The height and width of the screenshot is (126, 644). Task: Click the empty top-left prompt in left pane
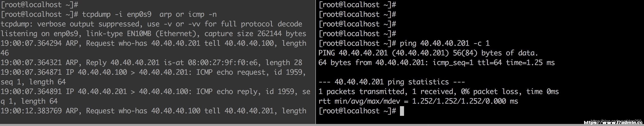39,5
